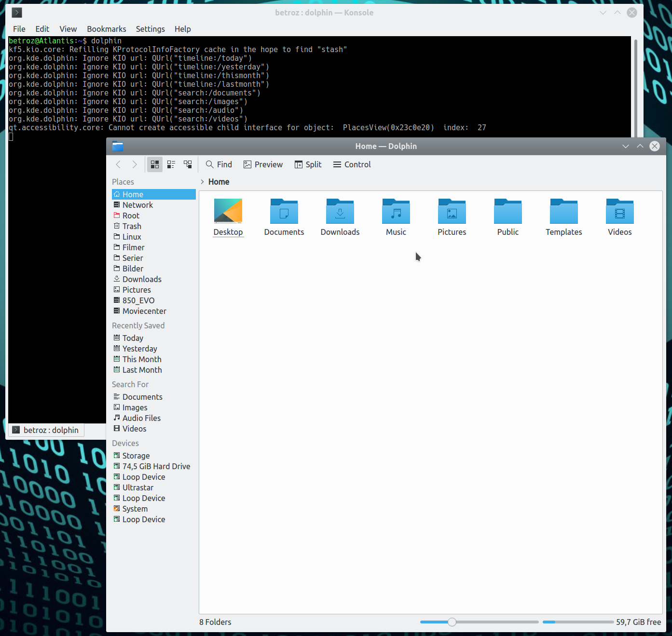672x636 pixels.
Task: Switch to Details view mode in Dolphin
Action: [188, 164]
